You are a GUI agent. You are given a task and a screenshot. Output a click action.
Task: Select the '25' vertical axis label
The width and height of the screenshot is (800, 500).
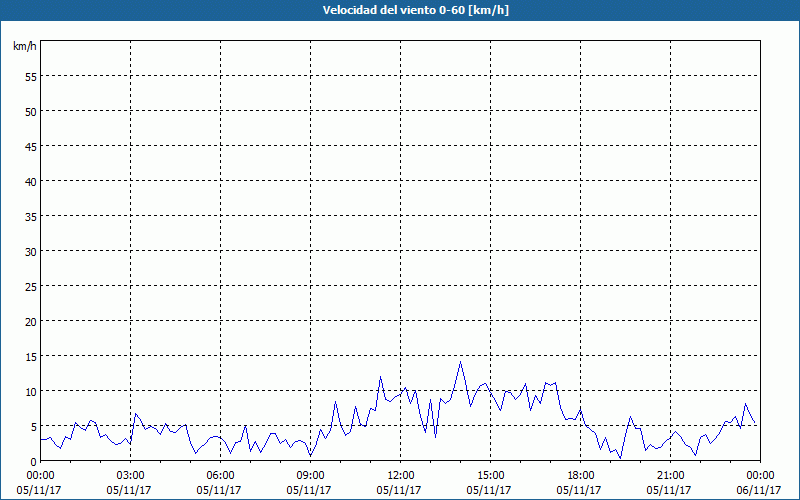pos(31,287)
